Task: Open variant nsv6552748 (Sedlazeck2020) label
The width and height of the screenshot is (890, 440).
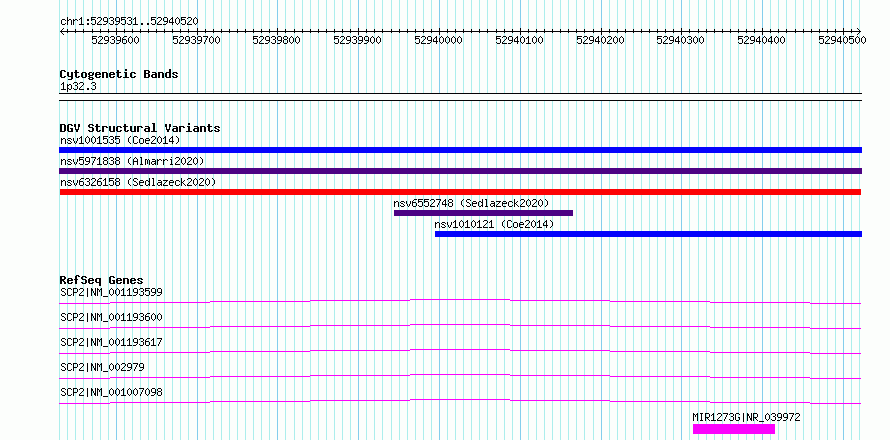Action: 471,203
